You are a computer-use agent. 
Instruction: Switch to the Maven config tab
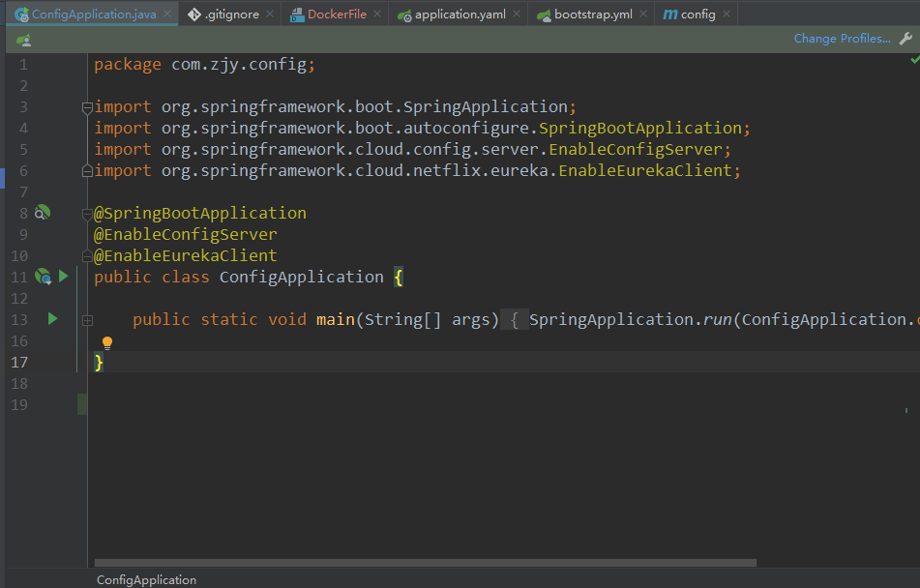pos(697,15)
